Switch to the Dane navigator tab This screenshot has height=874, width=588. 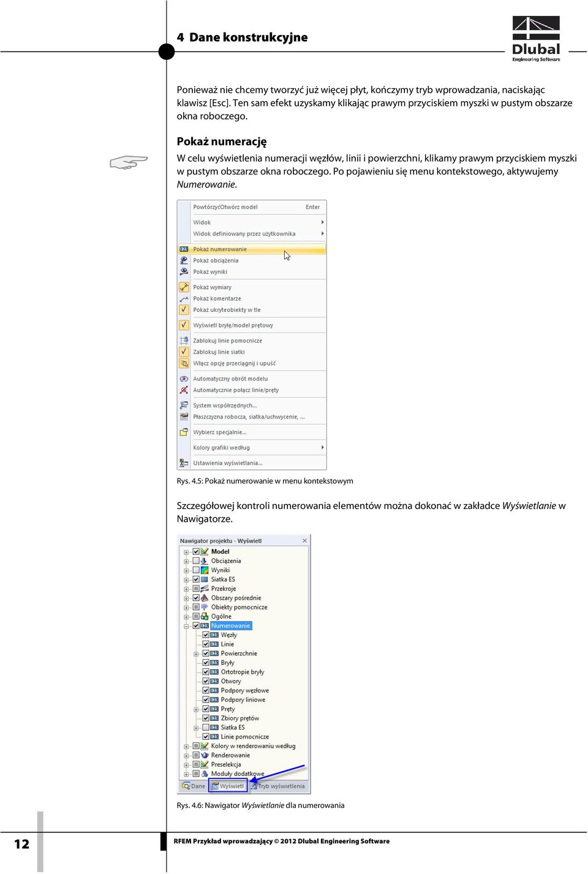[x=194, y=786]
